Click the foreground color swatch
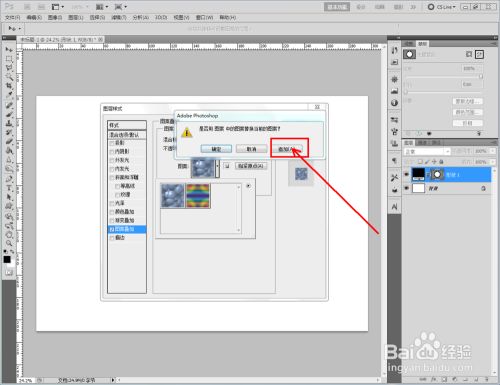This screenshot has width=500, height=385. (7, 259)
